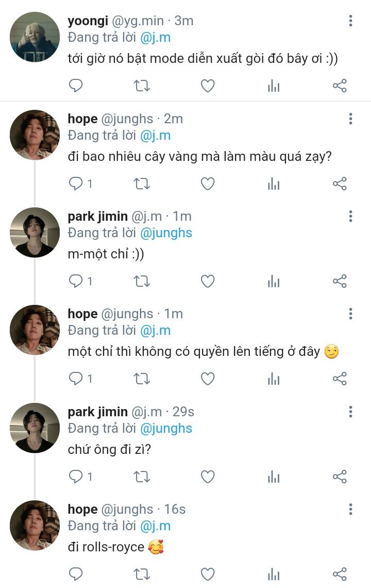Reply to park jimin's "chứ ông đi zì?" tweet

pyautogui.click(x=76, y=477)
